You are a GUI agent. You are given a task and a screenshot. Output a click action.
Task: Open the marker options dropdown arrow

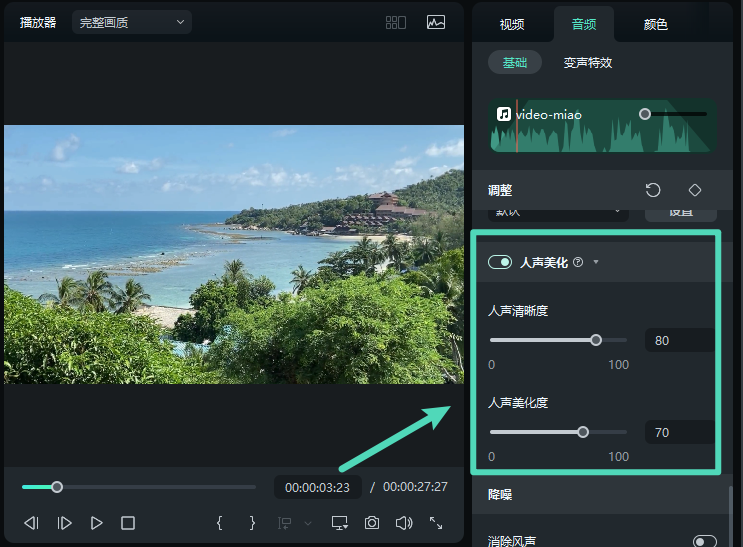coord(308,523)
